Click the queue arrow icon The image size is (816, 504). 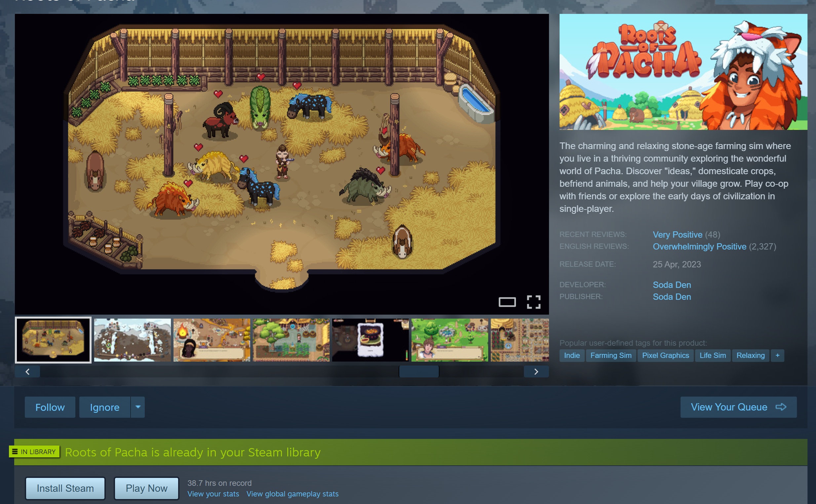[x=781, y=407]
